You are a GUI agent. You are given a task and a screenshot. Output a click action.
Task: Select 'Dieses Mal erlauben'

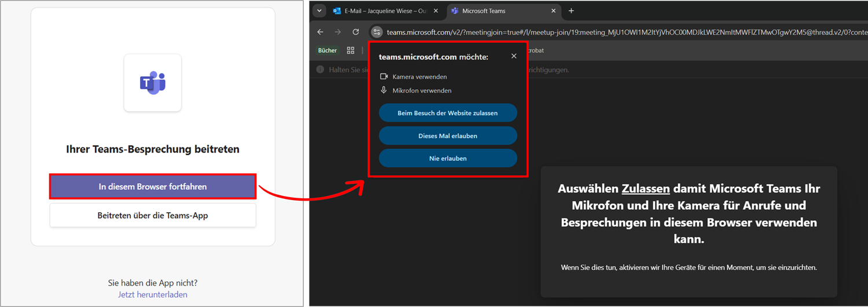pyautogui.click(x=448, y=136)
